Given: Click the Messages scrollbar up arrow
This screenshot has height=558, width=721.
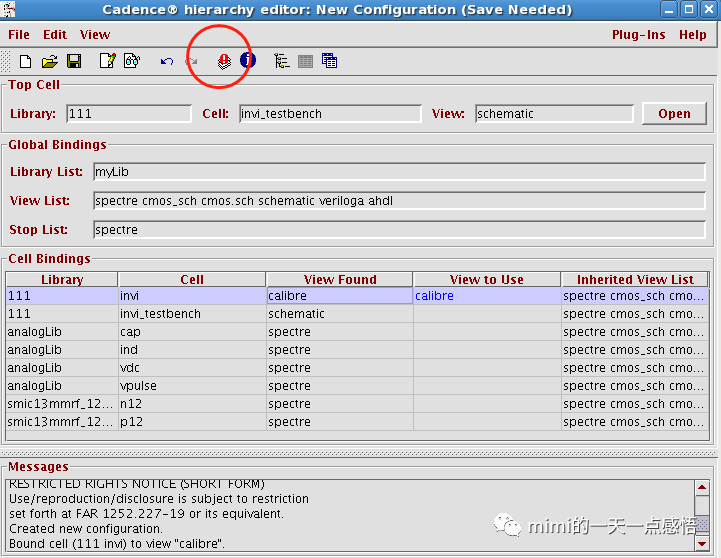Looking at the screenshot, I should tap(702, 488).
